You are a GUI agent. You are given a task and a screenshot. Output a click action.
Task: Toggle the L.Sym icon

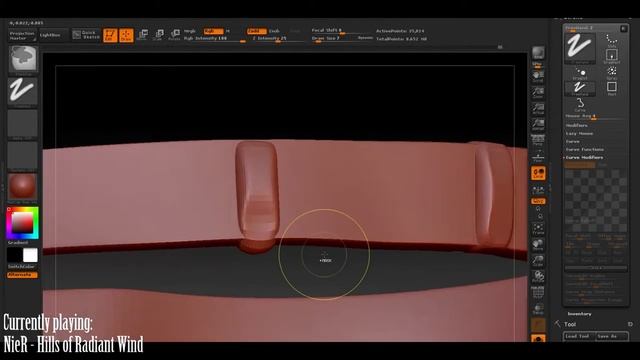coord(538,190)
